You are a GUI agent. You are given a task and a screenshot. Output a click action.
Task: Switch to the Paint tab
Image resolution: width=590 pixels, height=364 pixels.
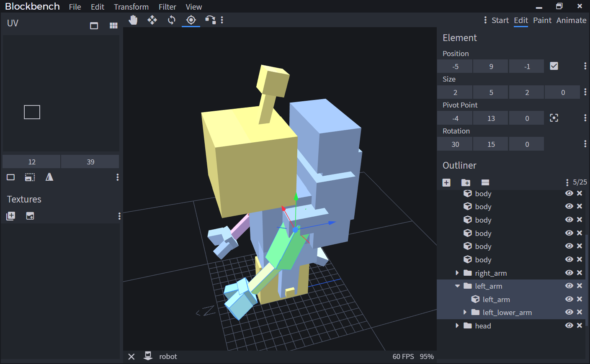pyautogui.click(x=542, y=20)
